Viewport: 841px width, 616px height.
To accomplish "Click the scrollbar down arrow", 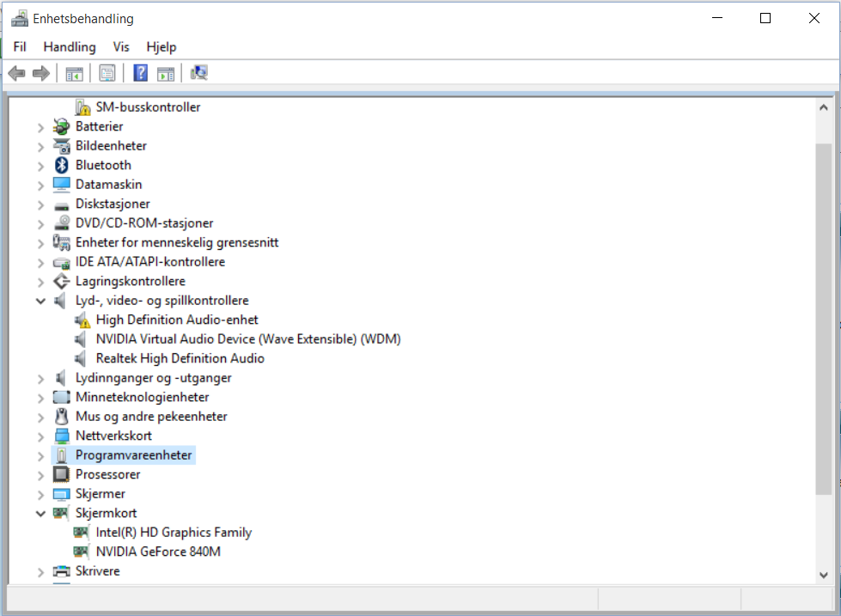I will click(x=824, y=575).
